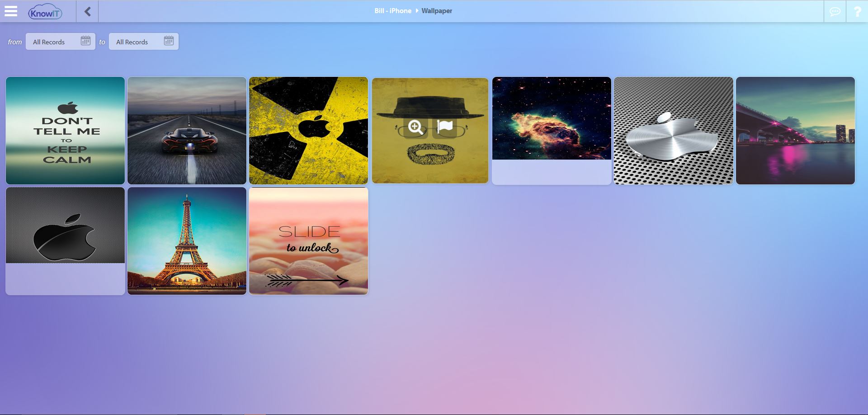Open the sports car road wallpaper
Screen dimensions: 868x415
pyautogui.click(x=187, y=131)
